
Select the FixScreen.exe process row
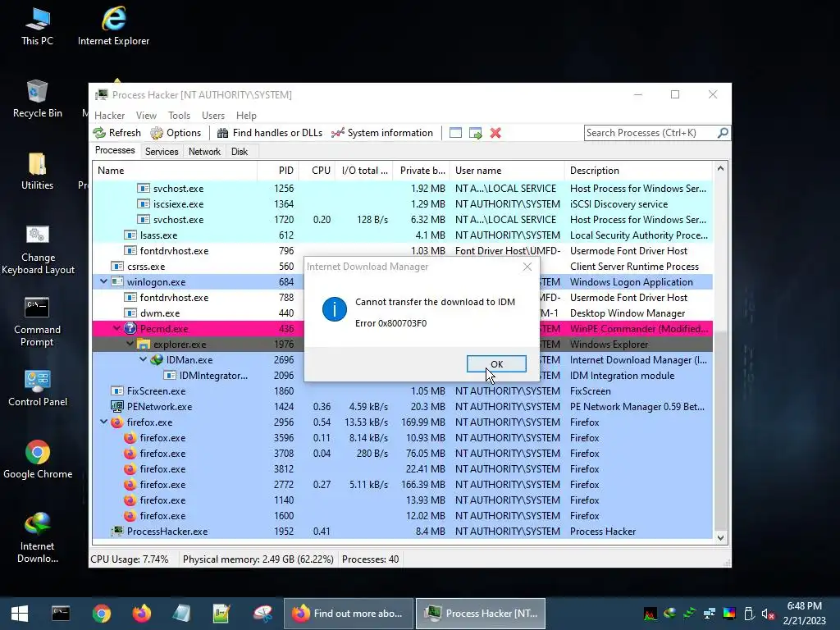pos(402,391)
